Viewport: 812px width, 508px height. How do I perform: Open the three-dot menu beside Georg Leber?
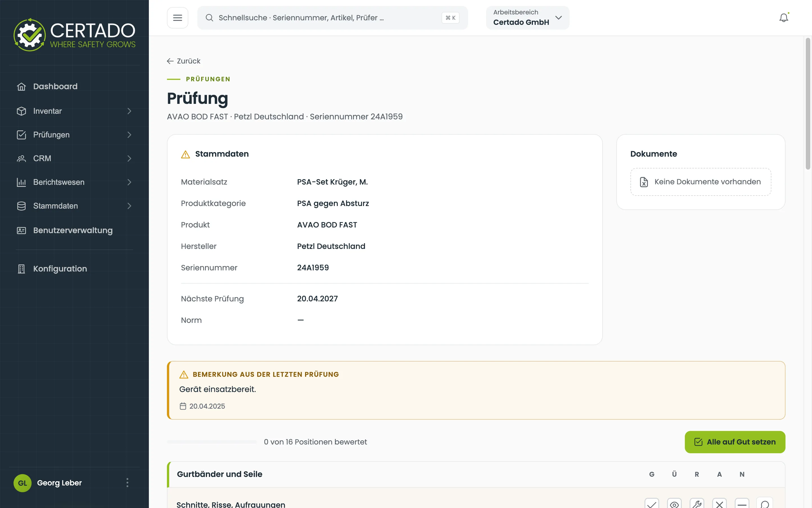pyautogui.click(x=127, y=483)
